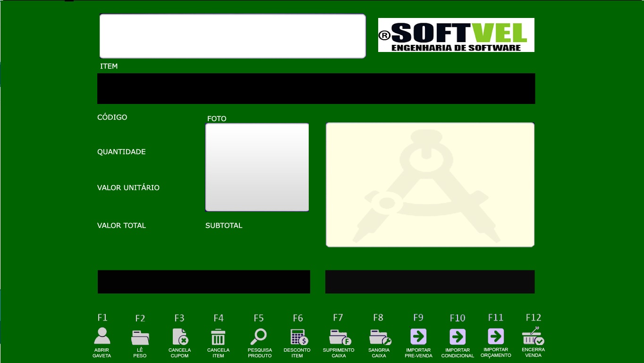Click the Cancela Item trash icon
The height and width of the screenshot is (363, 644).
pyautogui.click(x=218, y=337)
